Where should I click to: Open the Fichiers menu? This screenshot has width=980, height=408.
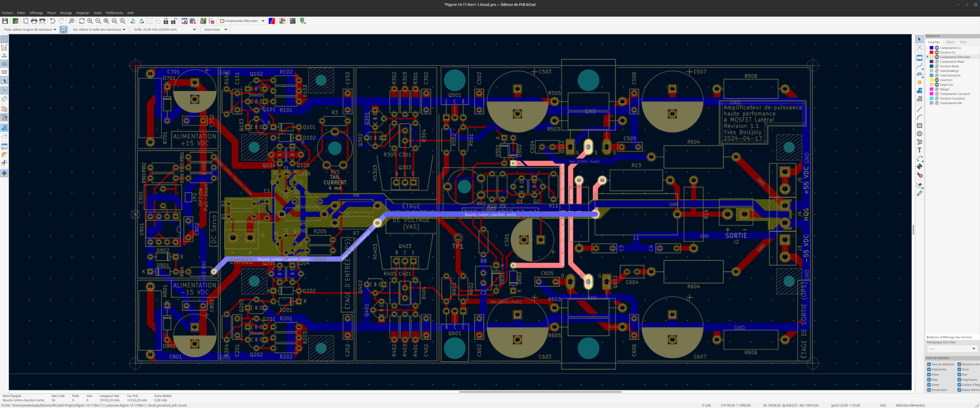pyautogui.click(x=8, y=13)
